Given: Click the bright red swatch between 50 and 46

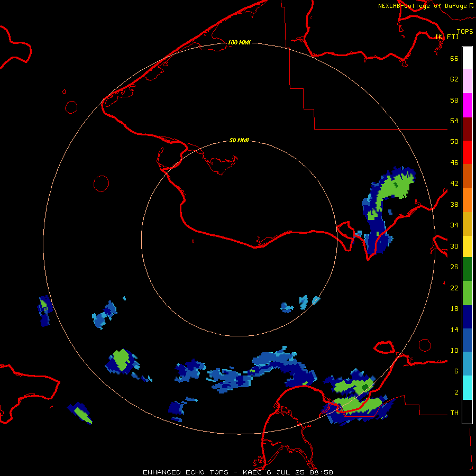Looking at the screenshot, I should (467, 152).
